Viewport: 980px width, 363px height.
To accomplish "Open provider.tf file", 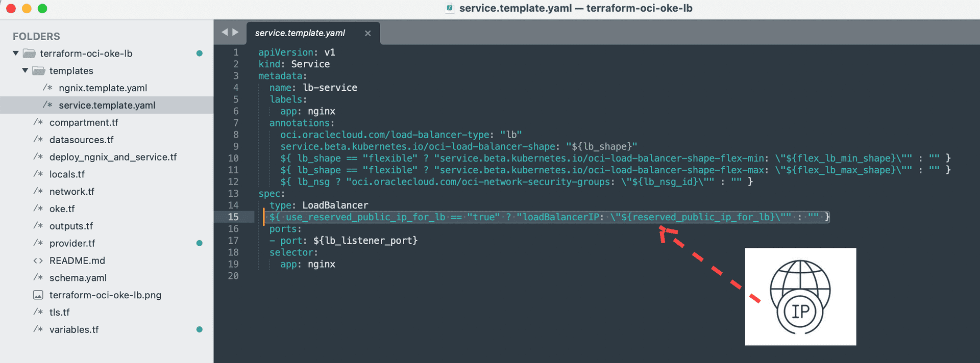I will click(x=72, y=243).
